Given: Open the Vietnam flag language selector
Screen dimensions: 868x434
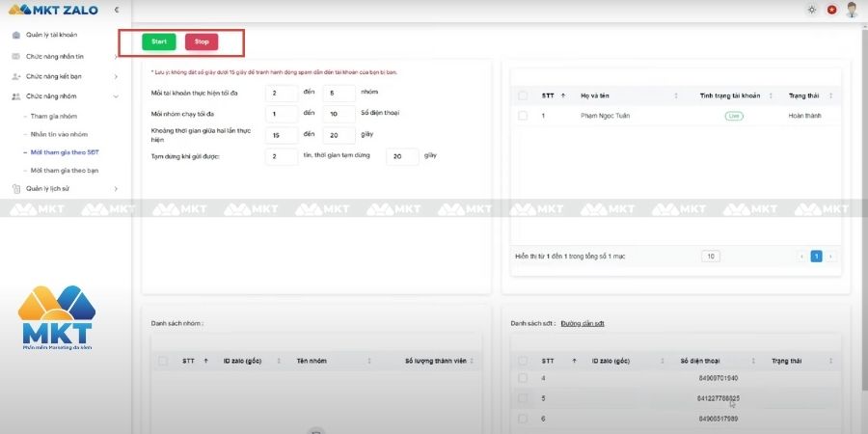Looking at the screenshot, I should click(x=831, y=10).
